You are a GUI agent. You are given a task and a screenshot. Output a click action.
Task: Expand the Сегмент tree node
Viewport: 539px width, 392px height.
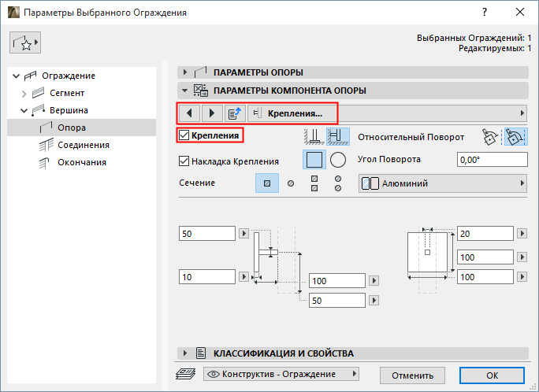(24, 94)
